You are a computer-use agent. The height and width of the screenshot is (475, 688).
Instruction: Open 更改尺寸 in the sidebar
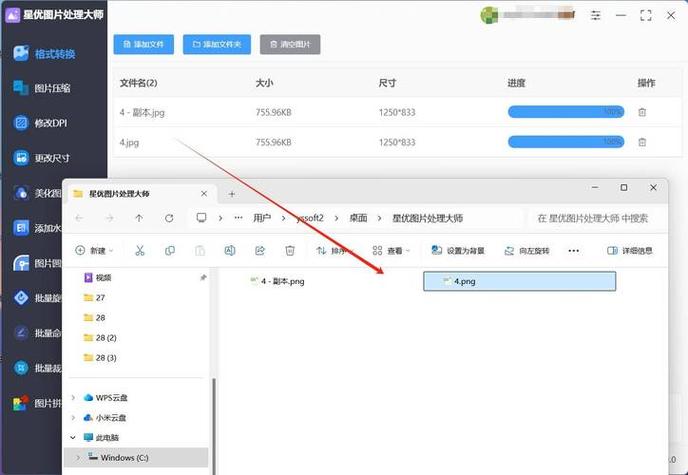pyautogui.click(x=42, y=157)
